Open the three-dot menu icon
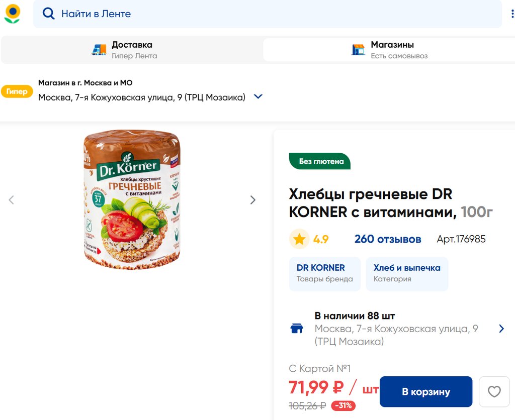 (x=512, y=14)
